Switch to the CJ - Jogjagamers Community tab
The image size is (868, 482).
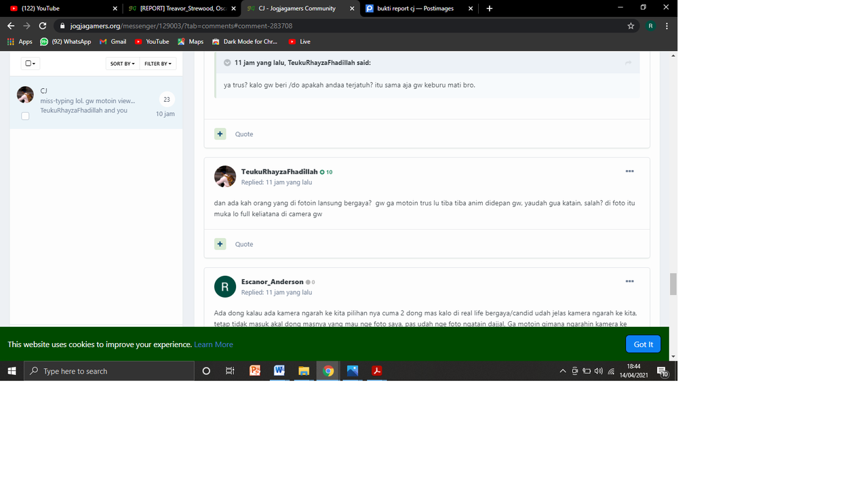(300, 8)
